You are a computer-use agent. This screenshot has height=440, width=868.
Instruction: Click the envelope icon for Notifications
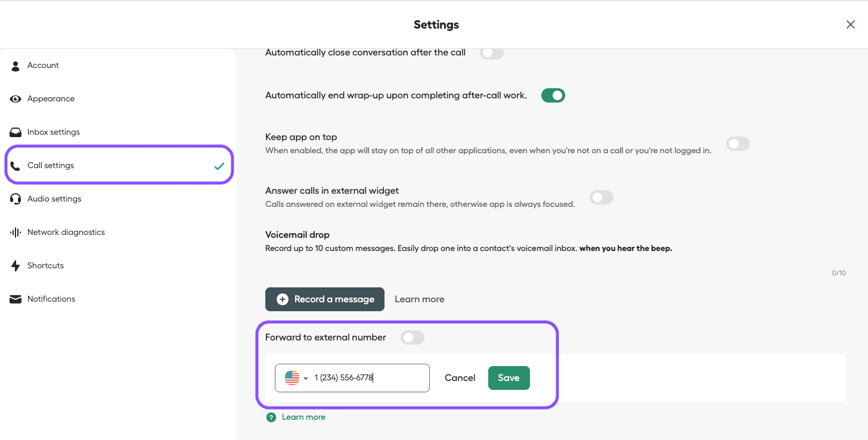click(x=15, y=299)
